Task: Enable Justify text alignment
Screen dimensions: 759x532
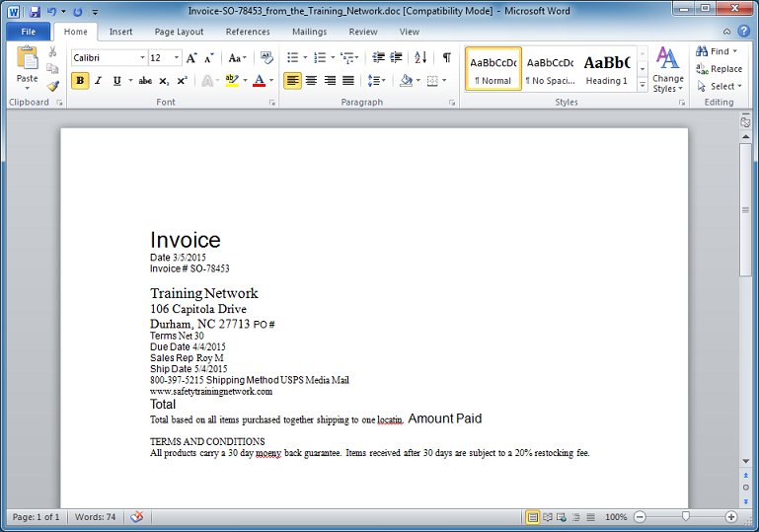Action: pos(348,81)
